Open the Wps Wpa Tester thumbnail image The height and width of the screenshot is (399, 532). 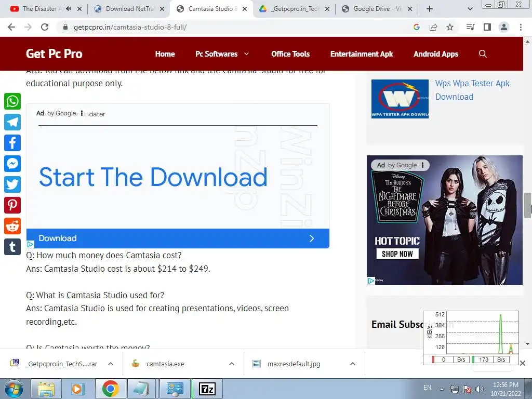click(x=400, y=99)
